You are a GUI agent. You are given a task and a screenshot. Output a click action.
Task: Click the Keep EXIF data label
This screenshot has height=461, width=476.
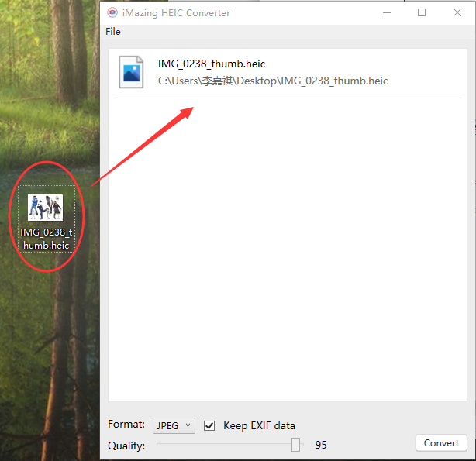259,425
